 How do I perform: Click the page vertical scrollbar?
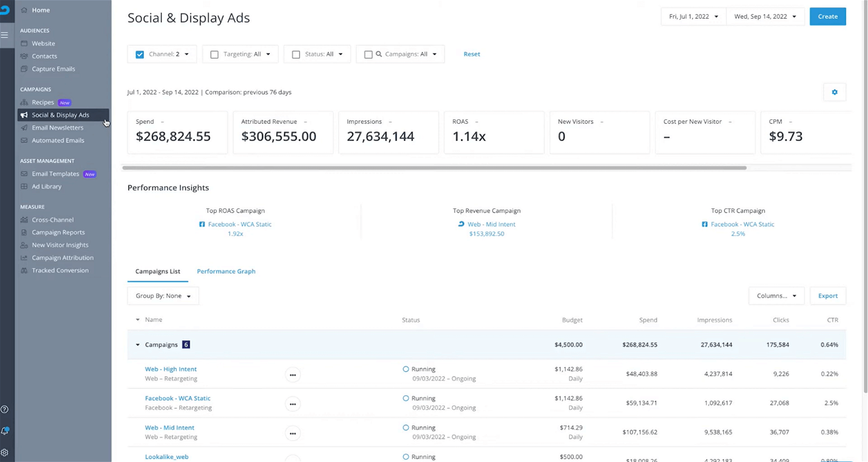[864, 197]
